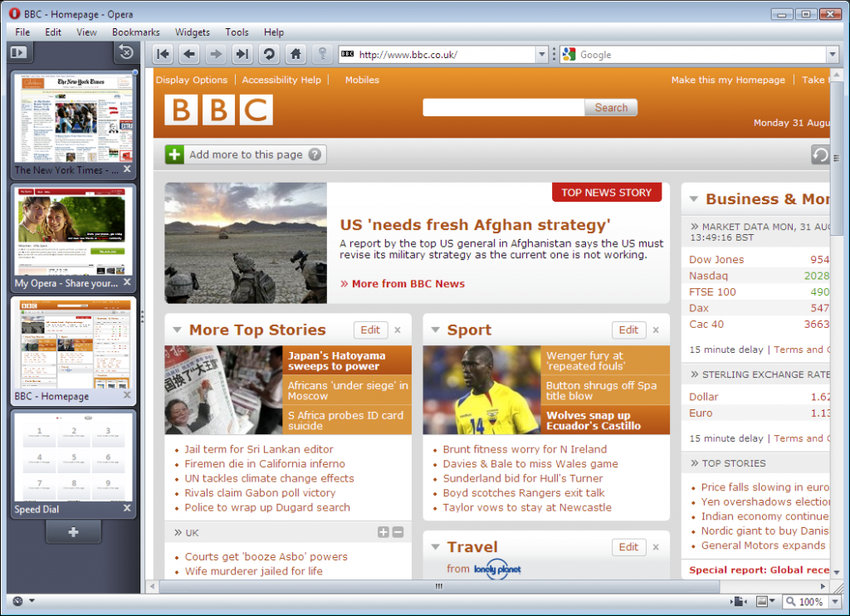This screenshot has width=850, height=616.
Task: Open the zoom level dropdown
Action: point(835,601)
